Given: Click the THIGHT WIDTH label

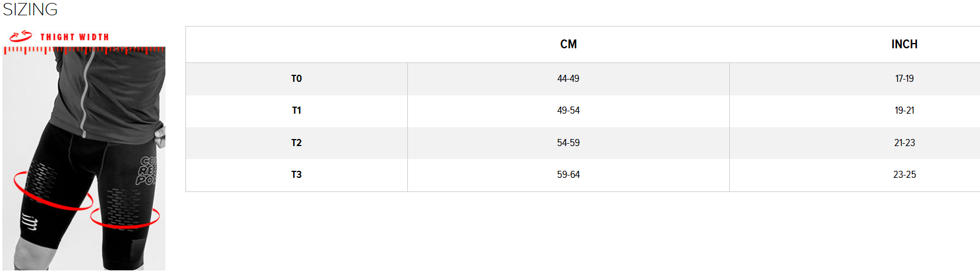Looking at the screenshot, I should [x=75, y=37].
